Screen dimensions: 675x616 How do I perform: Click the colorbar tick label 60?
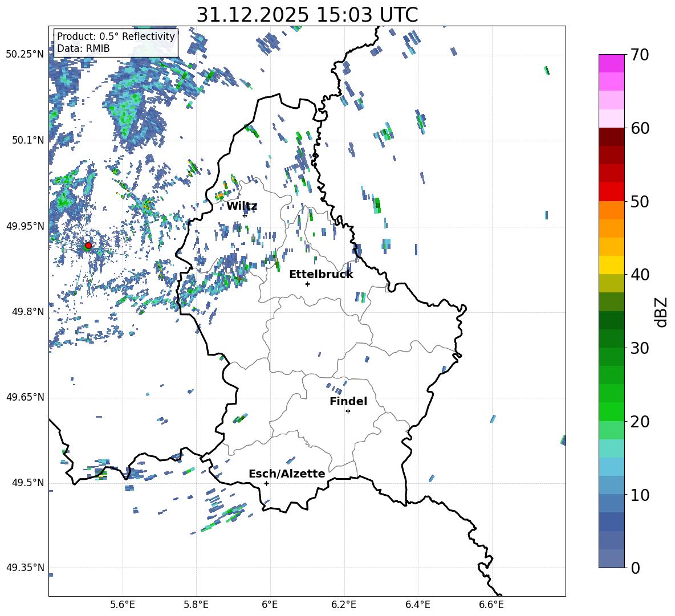pos(640,128)
